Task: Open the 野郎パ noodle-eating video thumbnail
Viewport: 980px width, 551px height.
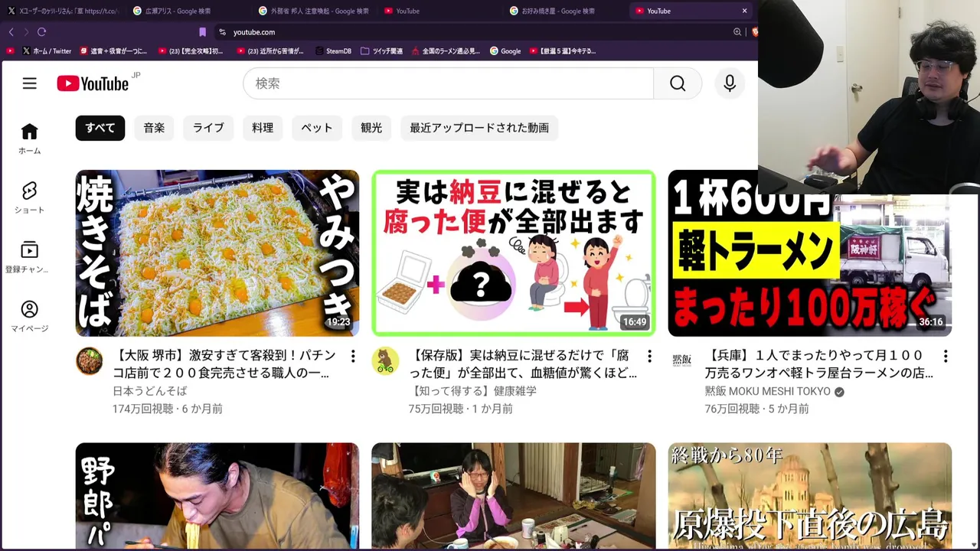Action: [x=217, y=496]
